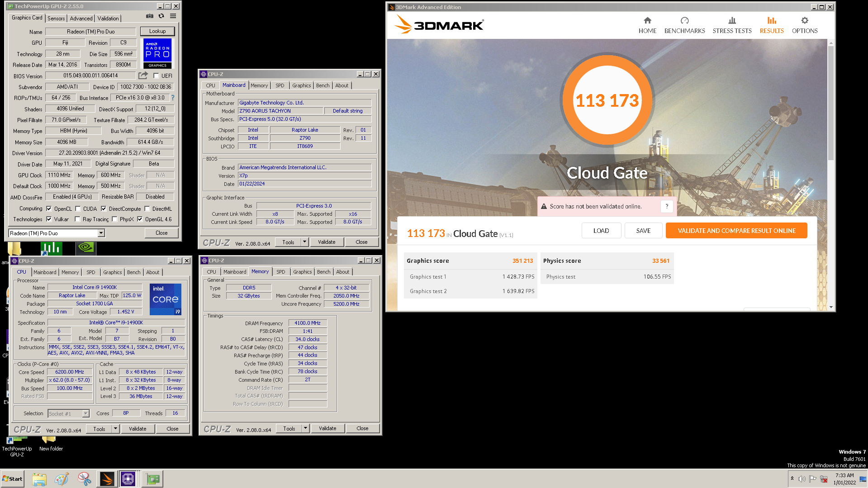Toggle the PhysX checkbox
This screenshot has height=488, width=868.
coord(114,219)
